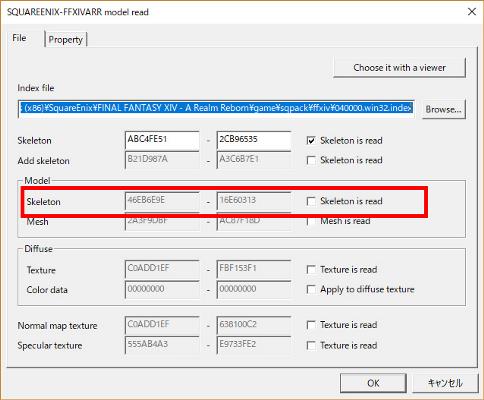Close the model read dialog window
Image resolution: width=484 pixels, height=400 pixels.
click(x=472, y=12)
